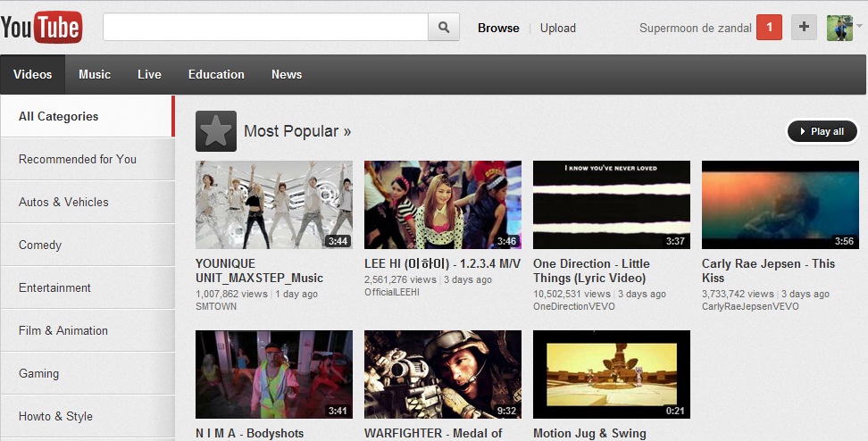The image size is (868, 441).
Task: Select the Gaming category
Action: pyautogui.click(x=88, y=373)
